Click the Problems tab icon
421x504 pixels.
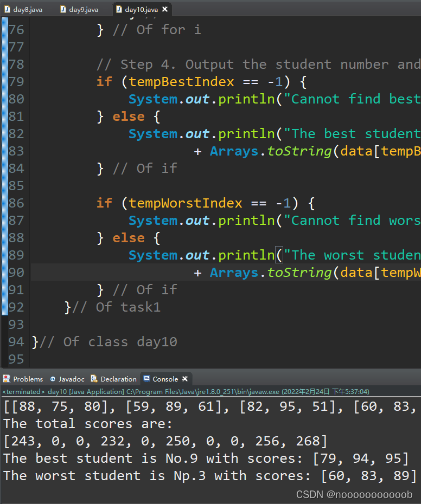pos(7,379)
